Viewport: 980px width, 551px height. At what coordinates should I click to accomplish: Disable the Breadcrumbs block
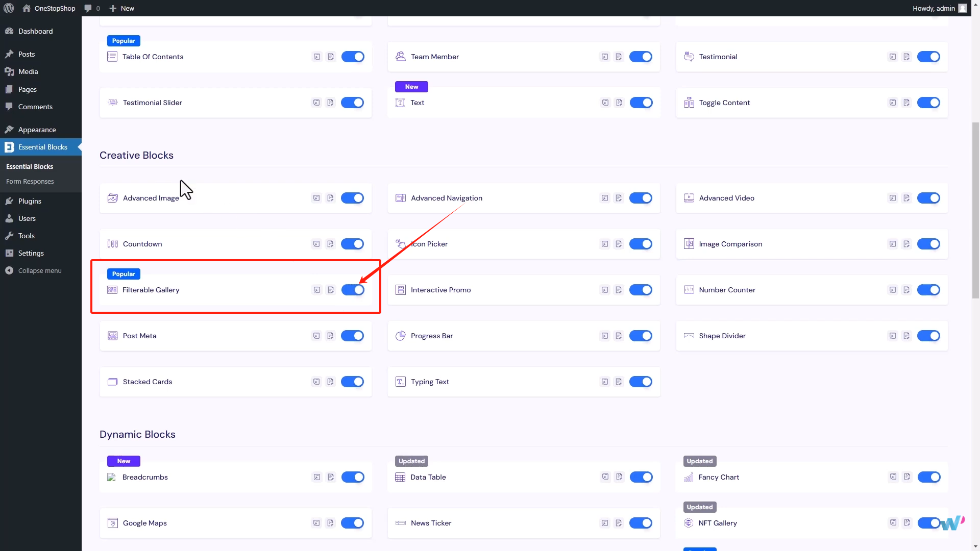353,477
